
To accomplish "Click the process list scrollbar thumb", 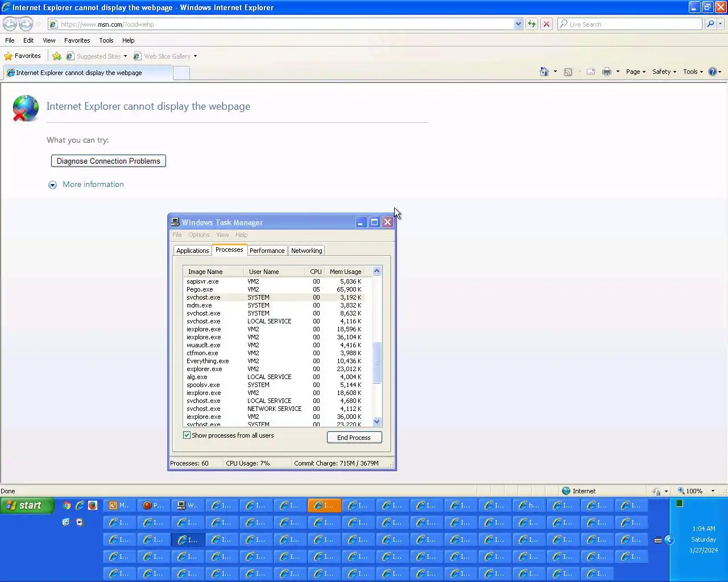I will click(x=377, y=362).
